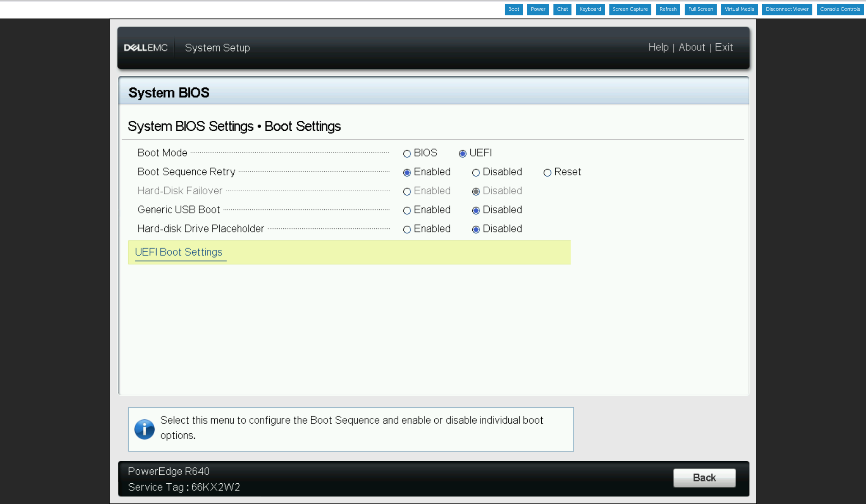Click the Screen Capture toolbar button
The width and height of the screenshot is (866, 504).
pos(630,9)
